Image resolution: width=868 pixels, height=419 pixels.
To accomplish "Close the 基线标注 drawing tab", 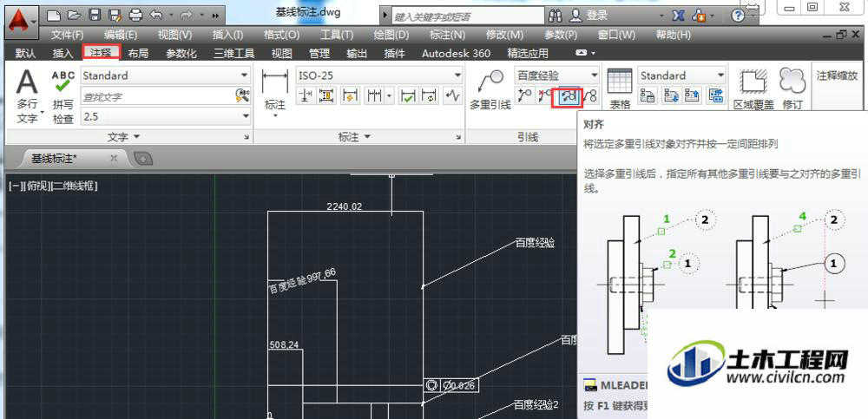I will [114, 159].
